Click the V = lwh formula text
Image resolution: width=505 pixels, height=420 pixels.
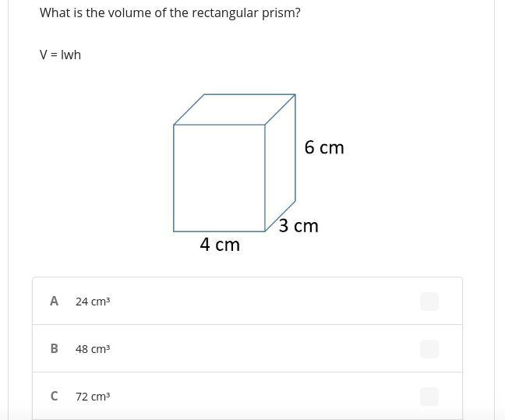(61, 55)
